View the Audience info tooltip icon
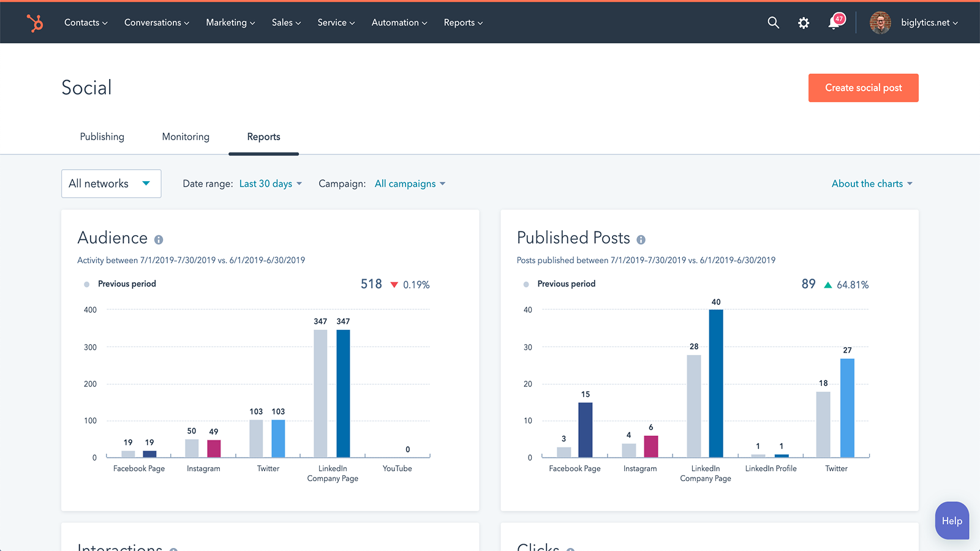 (158, 239)
